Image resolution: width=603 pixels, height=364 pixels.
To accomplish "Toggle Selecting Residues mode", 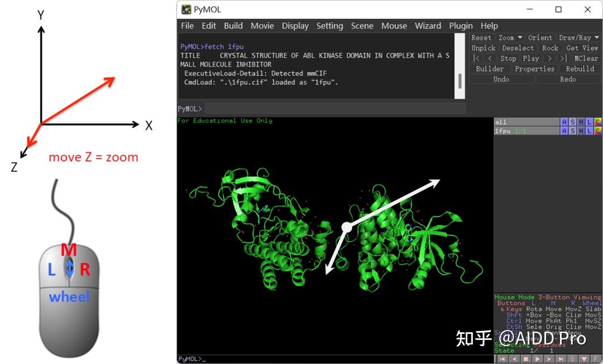I will coord(528,344).
